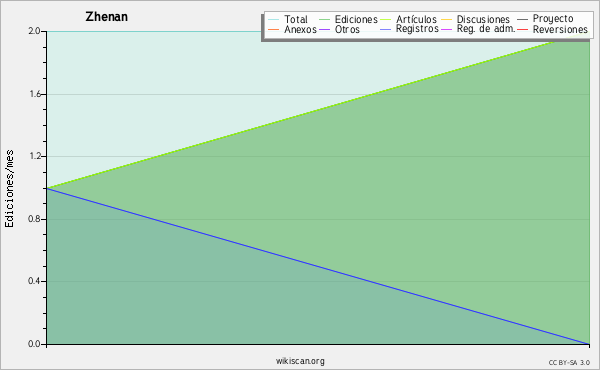The image size is (600, 370).
Task: Click the 0.4 y-axis tick label
Action: 34,281
